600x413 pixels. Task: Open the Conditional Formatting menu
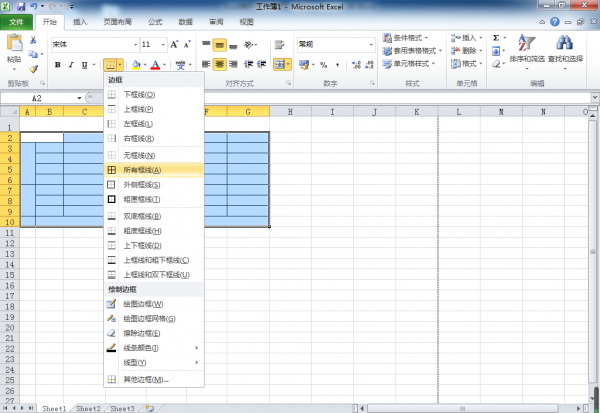tap(405, 38)
